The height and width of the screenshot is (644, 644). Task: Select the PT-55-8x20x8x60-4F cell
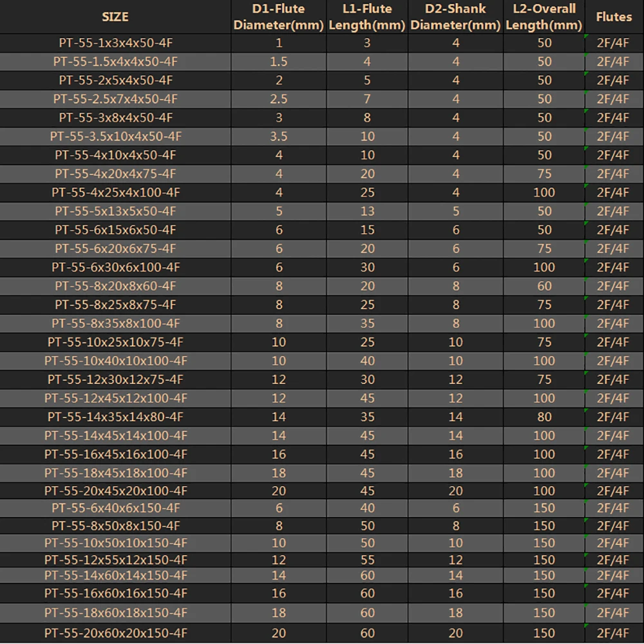(x=115, y=286)
